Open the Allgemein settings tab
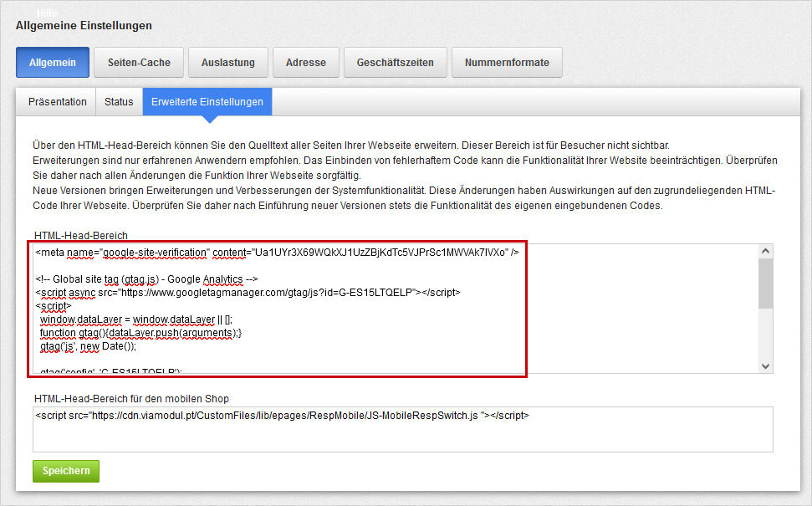The image size is (812, 506). pos(53,63)
